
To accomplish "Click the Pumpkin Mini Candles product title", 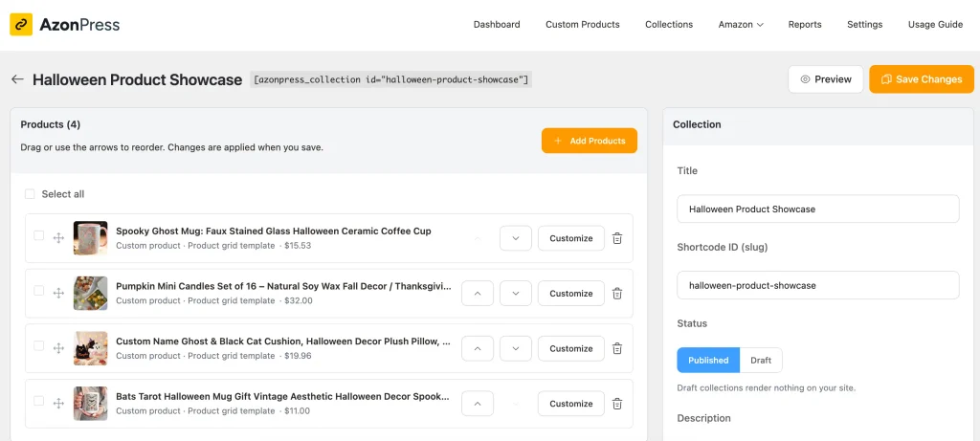I will click(x=283, y=286).
